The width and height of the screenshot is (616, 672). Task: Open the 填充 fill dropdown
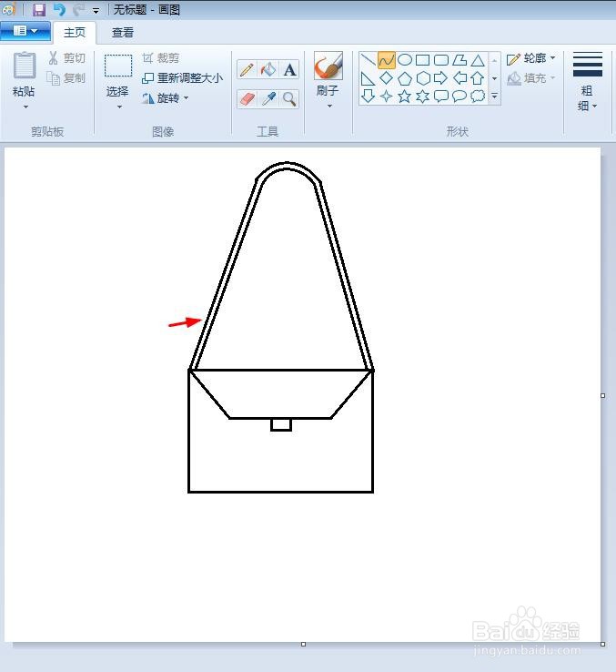click(x=530, y=78)
